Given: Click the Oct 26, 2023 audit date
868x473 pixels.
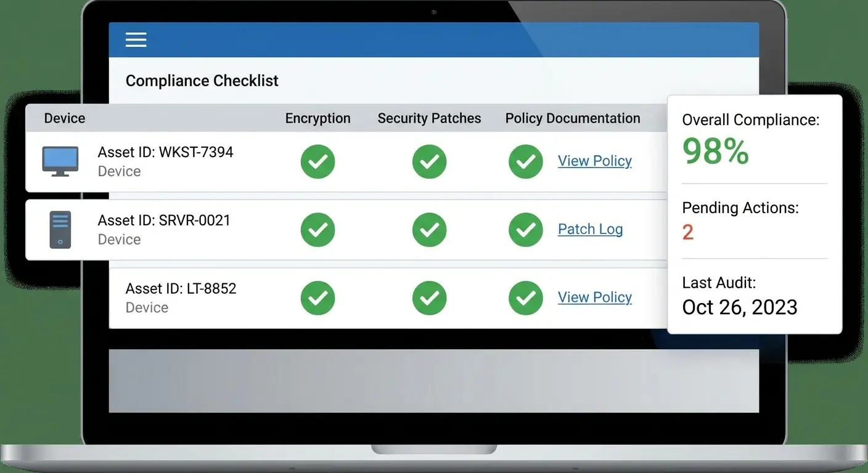Looking at the screenshot, I should tap(740, 307).
